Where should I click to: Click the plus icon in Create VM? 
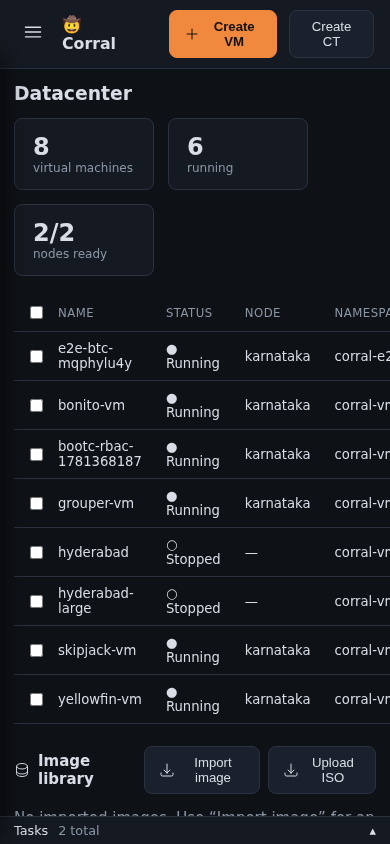(x=192, y=34)
